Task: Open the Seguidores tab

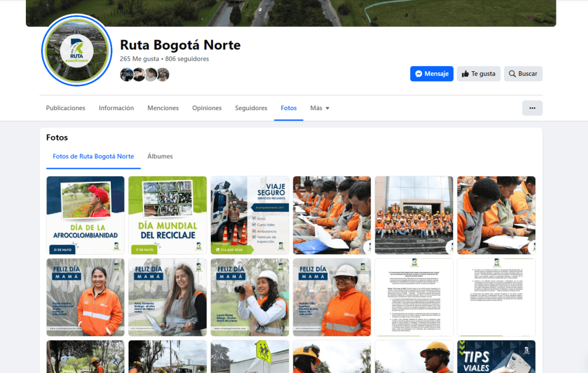Action: coord(251,108)
